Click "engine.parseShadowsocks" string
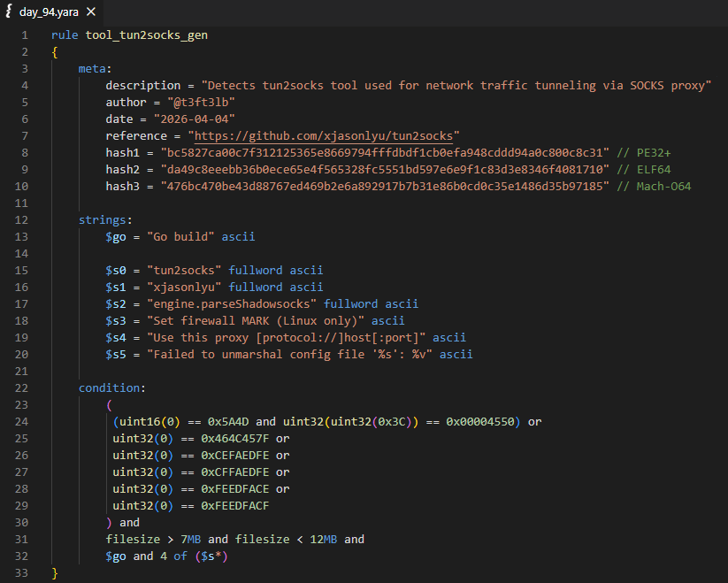 232,304
